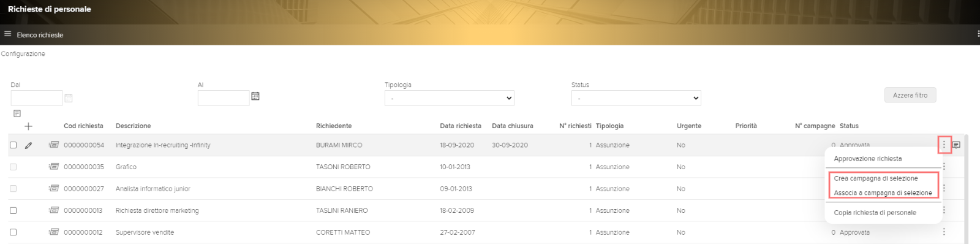Sort by Richiedente column header
The height and width of the screenshot is (244, 980).
point(334,126)
